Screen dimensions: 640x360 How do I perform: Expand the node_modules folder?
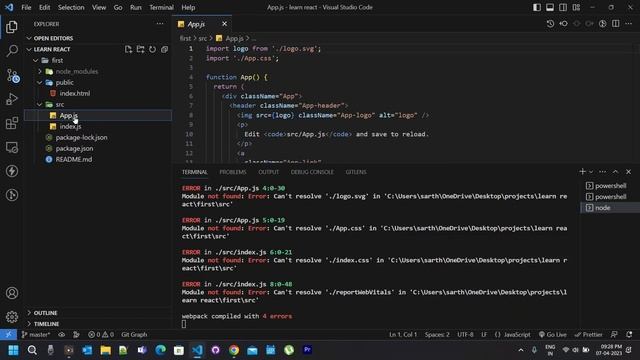(40, 71)
